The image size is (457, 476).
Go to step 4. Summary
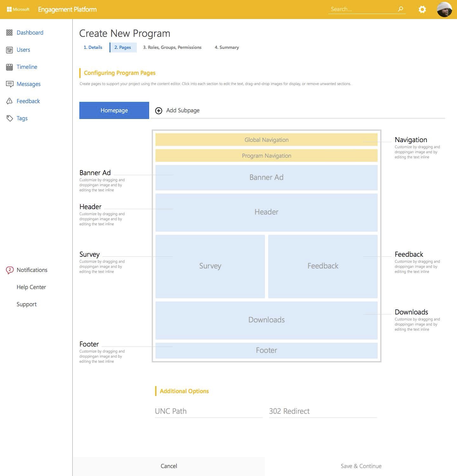pyautogui.click(x=227, y=47)
